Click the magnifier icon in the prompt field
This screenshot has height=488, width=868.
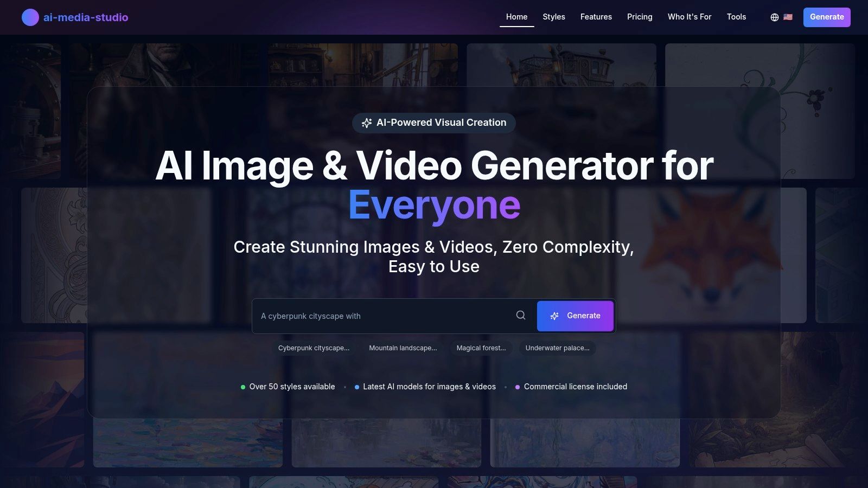point(520,315)
